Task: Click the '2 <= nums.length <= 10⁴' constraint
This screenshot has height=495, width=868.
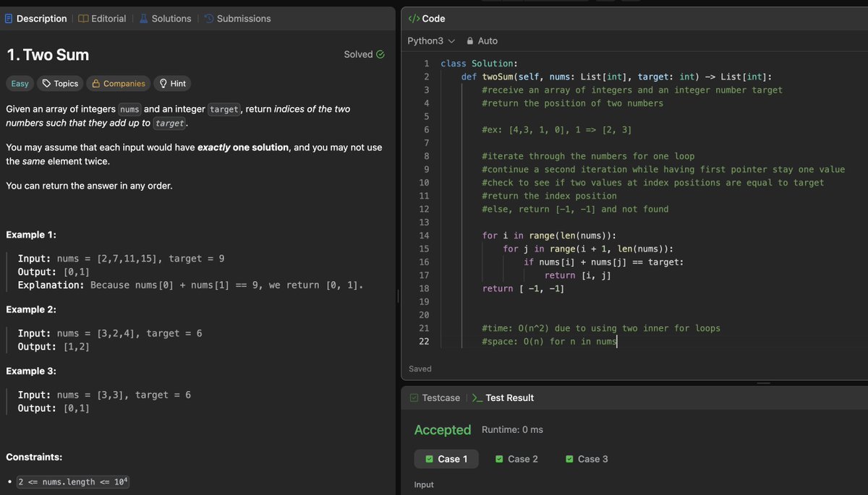Action: tap(74, 481)
